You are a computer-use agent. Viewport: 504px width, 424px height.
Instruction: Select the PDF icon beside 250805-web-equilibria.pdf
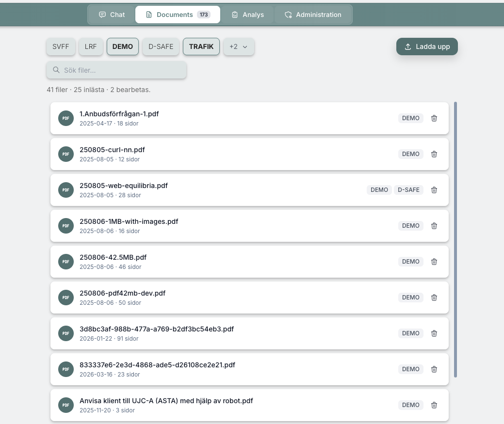(66, 190)
